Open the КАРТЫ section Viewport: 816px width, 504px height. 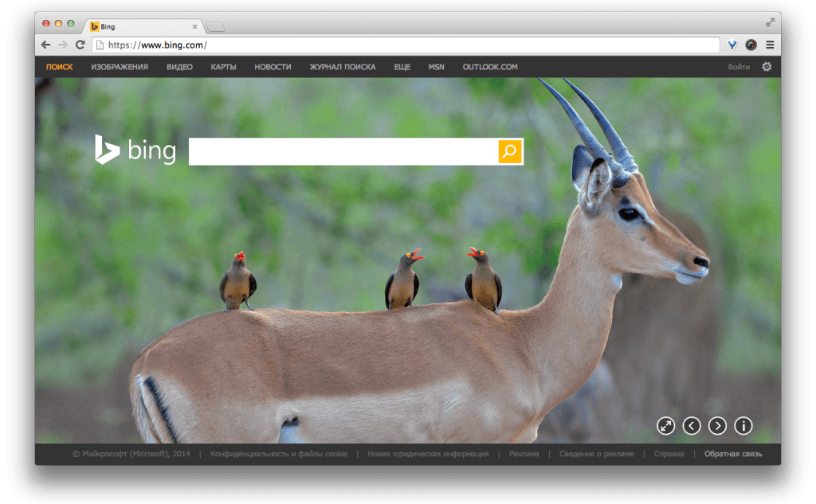tap(223, 67)
